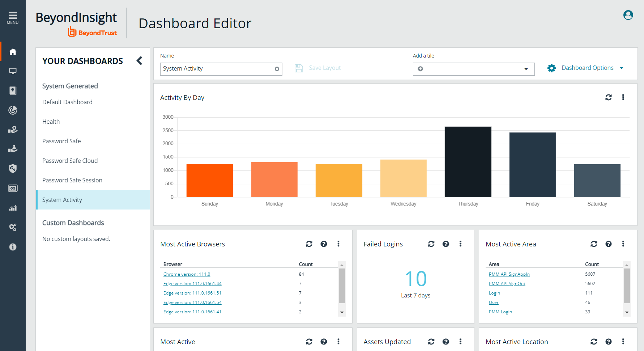Open the main MENU hamburger icon
The width and height of the screenshot is (644, 351).
point(13,17)
